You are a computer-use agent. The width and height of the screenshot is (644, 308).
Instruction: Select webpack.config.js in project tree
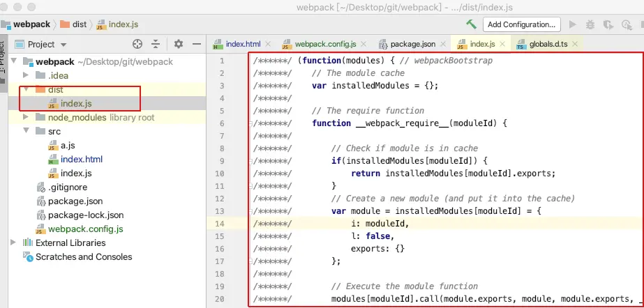(x=85, y=229)
